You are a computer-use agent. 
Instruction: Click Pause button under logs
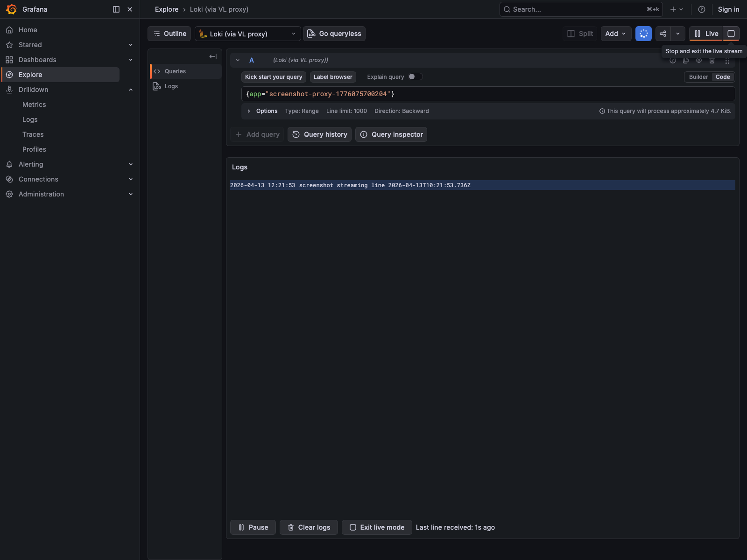[x=253, y=527]
